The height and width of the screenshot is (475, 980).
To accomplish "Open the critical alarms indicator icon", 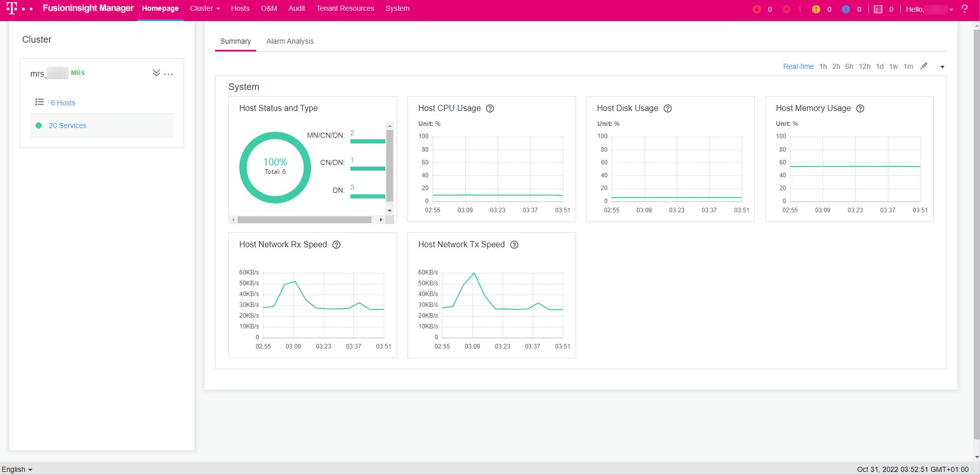I will (x=757, y=9).
